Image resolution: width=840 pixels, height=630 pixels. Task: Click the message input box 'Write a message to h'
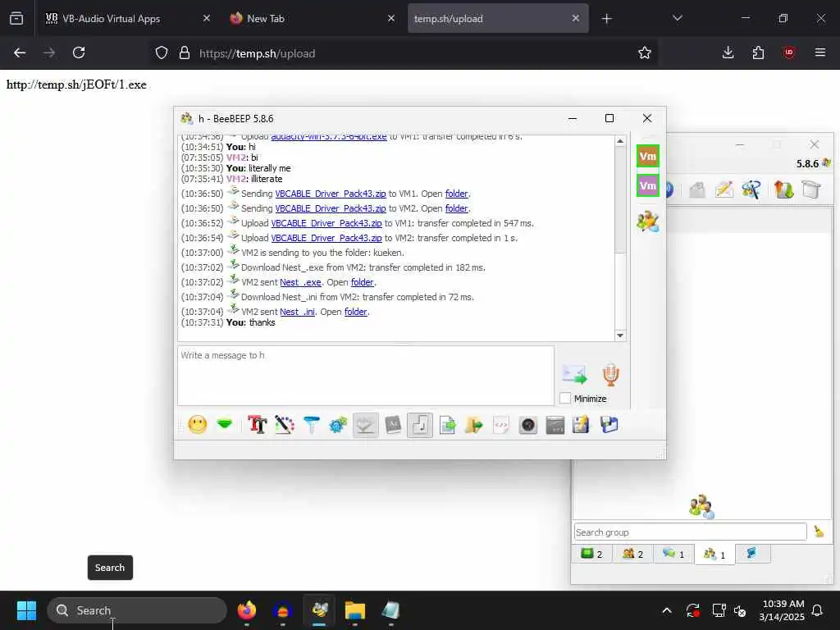366,376
